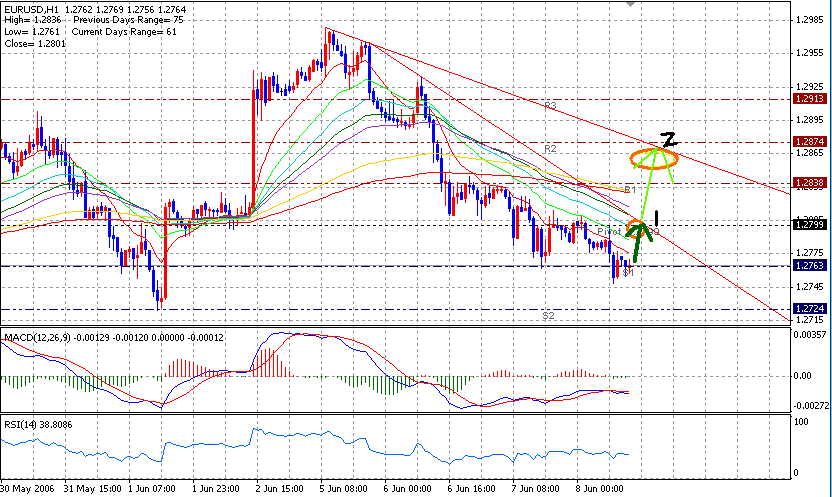Click the 1.2895 price axis value
The height and width of the screenshot is (497, 832).
pyautogui.click(x=810, y=120)
